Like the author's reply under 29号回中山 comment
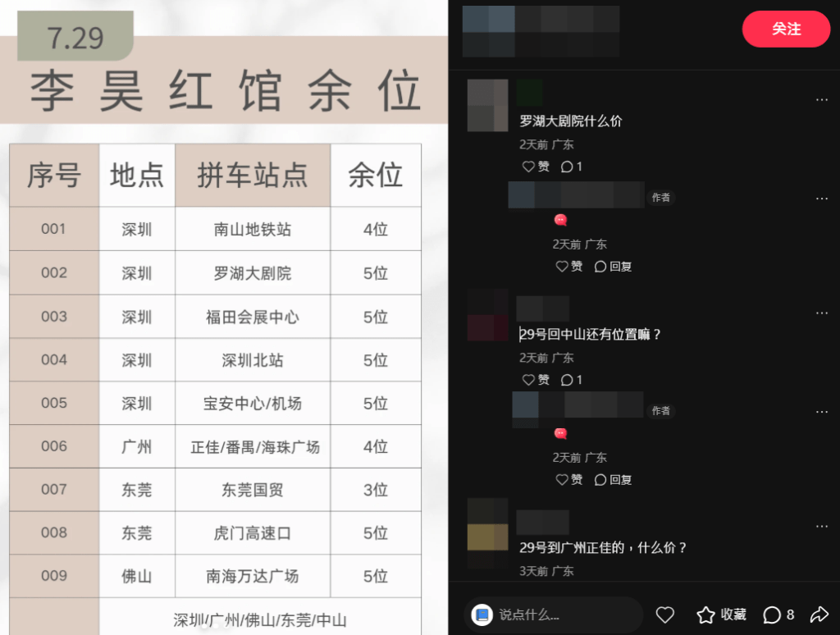 [569, 480]
